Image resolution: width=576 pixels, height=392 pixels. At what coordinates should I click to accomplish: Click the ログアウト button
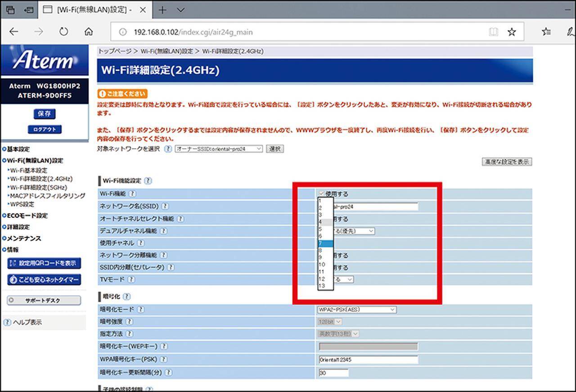45,130
